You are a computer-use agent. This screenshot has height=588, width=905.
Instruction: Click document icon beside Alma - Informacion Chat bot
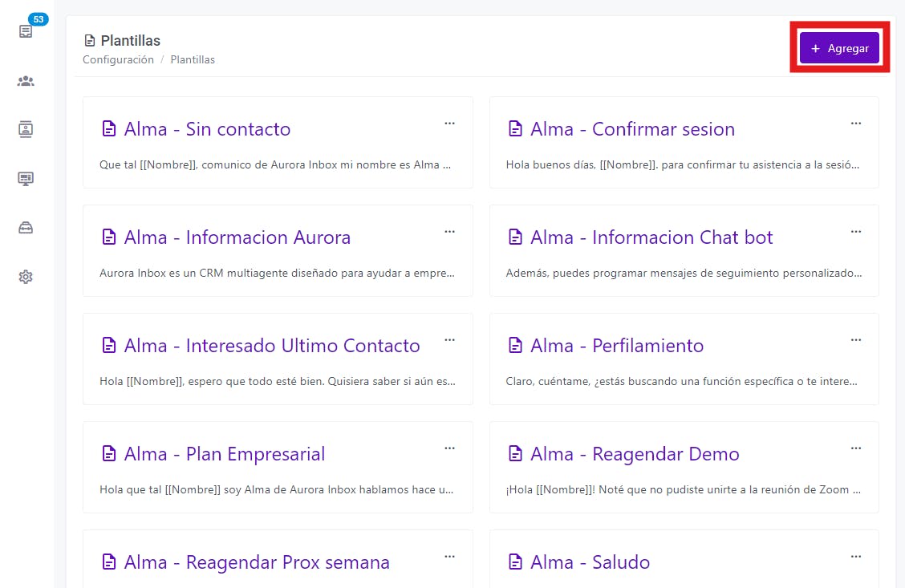tap(515, 237)
